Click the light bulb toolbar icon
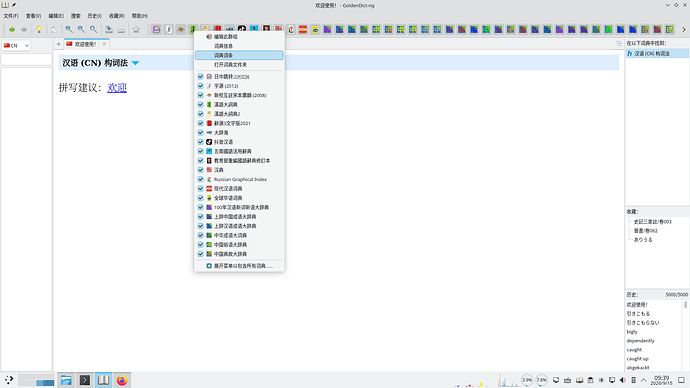Viewport: 690px width, 388px height. click(39, 29)
